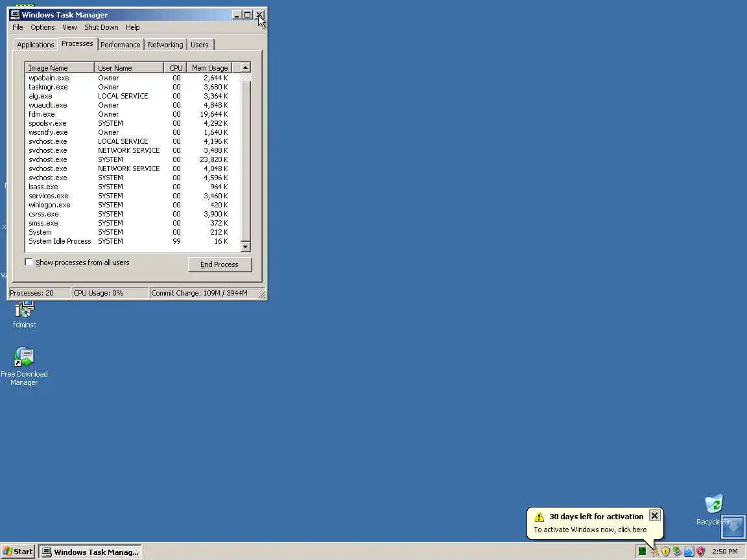Open the fdminst desktop icon
This screenshot has height=560, width=747.
point(24,314)
